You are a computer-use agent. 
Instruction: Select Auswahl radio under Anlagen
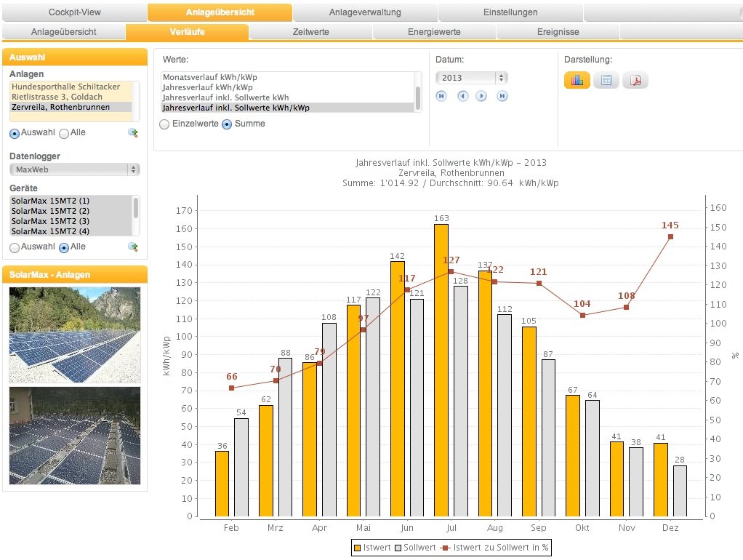click(x=15, y=134)
